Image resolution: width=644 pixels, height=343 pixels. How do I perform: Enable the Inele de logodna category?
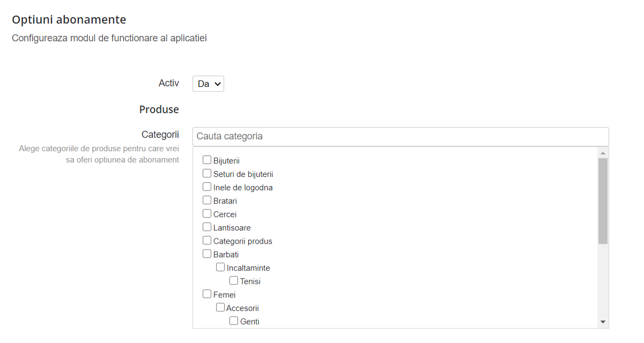click(x=207, y=187)
